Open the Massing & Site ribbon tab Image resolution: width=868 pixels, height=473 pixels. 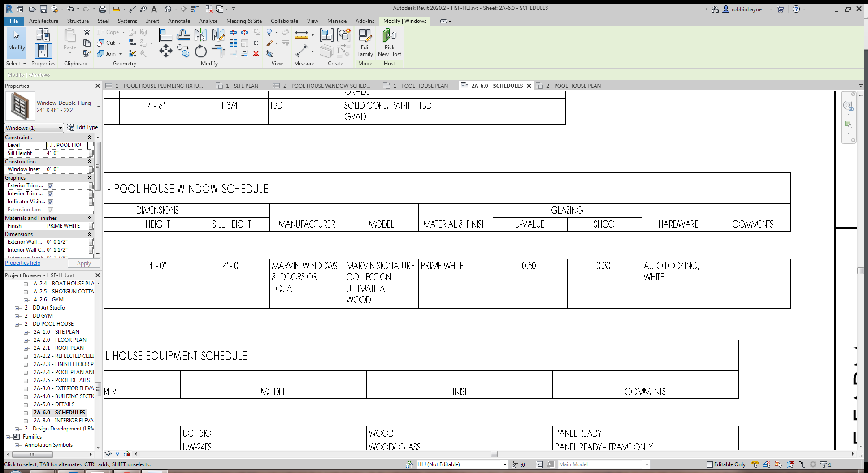pos(244,21)
